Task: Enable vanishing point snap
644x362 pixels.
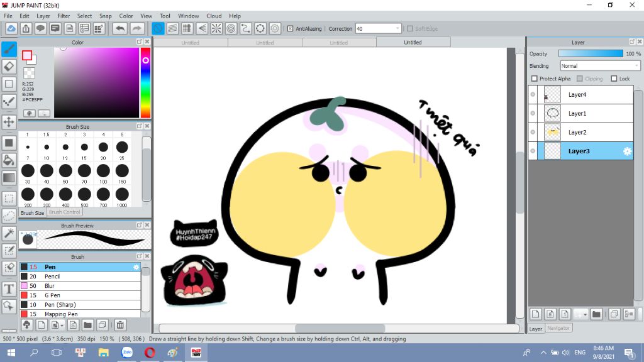Action: 202,28
